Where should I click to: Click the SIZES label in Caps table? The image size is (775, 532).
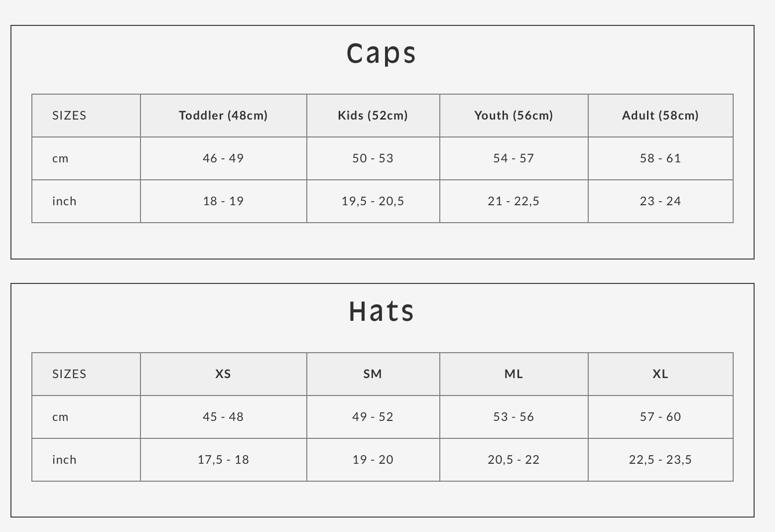[x=69, y=116]
